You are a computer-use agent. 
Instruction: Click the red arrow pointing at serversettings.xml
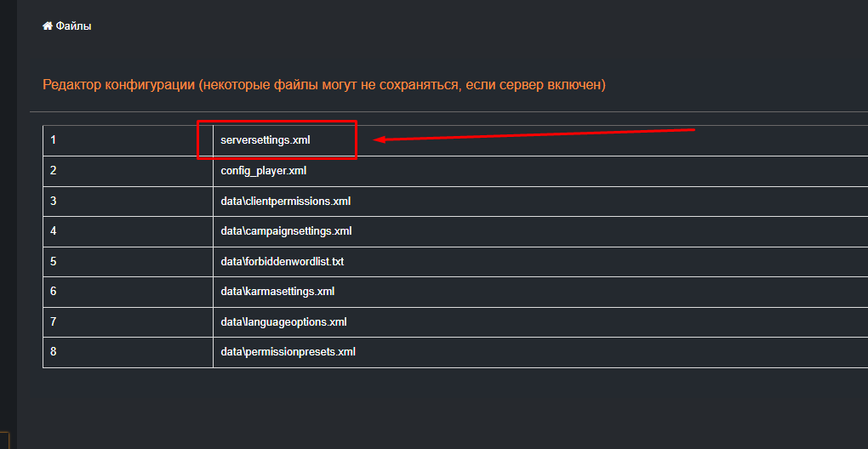coord(534,135)
